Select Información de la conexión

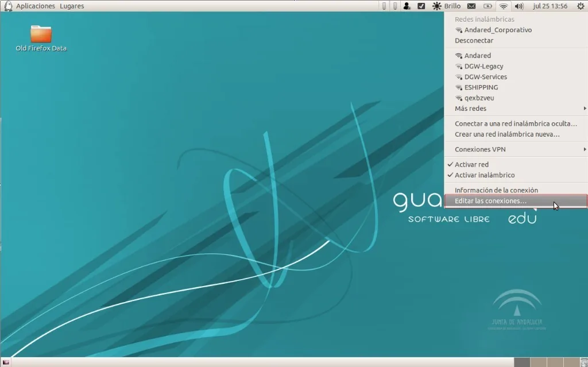[x=516, y=190]
